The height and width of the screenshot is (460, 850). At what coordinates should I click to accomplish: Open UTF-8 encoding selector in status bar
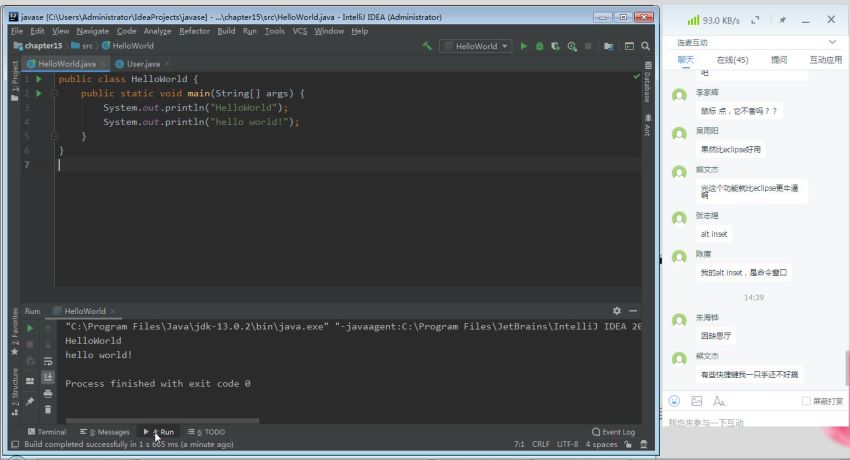click(567, 444)
